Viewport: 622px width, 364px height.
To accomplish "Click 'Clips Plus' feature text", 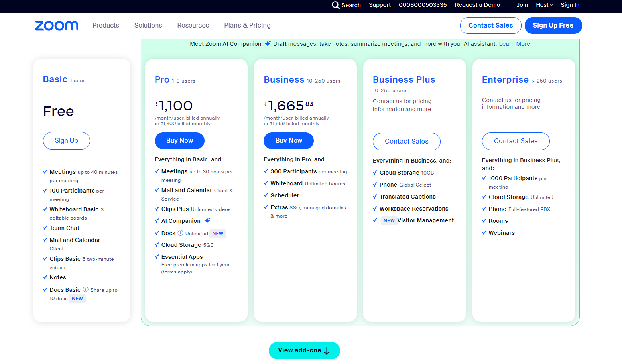I will (x=175, y=209).
